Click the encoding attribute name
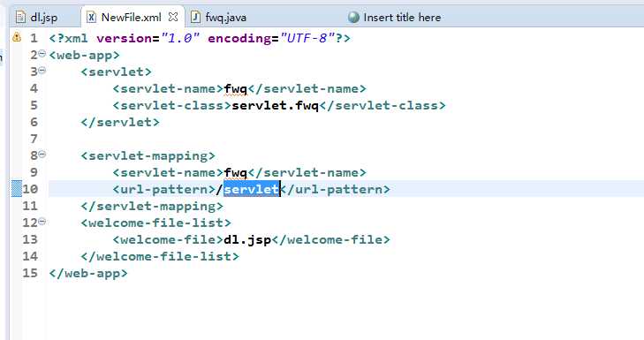 [x=239, y=39]
